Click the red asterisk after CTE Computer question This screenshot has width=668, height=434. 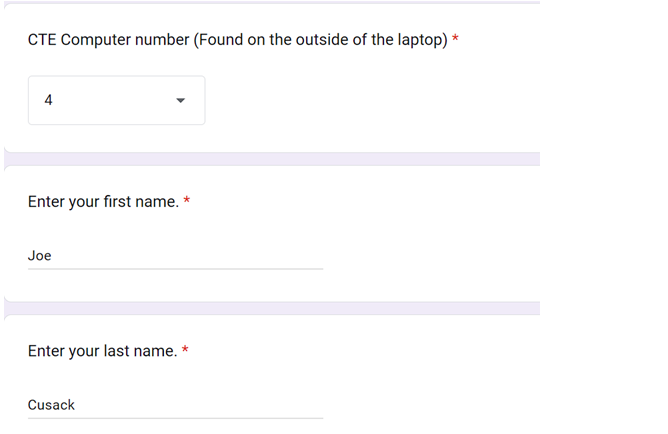pos(456,40)
